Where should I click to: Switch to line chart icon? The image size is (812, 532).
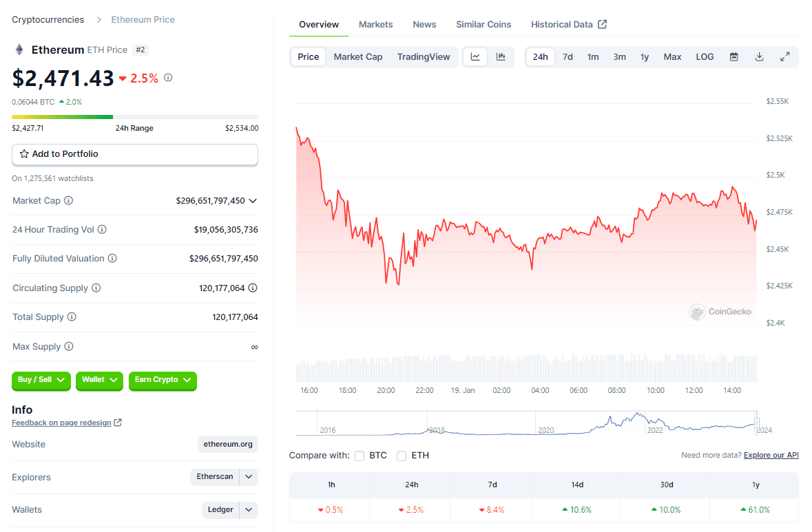pyautogui.click(x=475, y=57)
